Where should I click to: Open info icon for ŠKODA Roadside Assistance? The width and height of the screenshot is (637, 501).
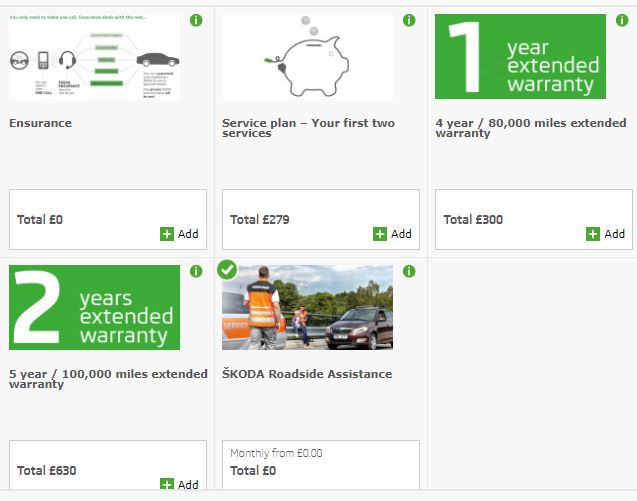pos(409,271)
